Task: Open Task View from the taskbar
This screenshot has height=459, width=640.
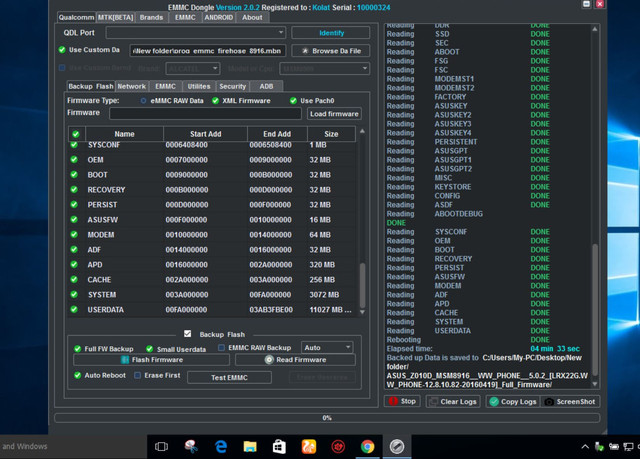Action: (x=161, y=446)
